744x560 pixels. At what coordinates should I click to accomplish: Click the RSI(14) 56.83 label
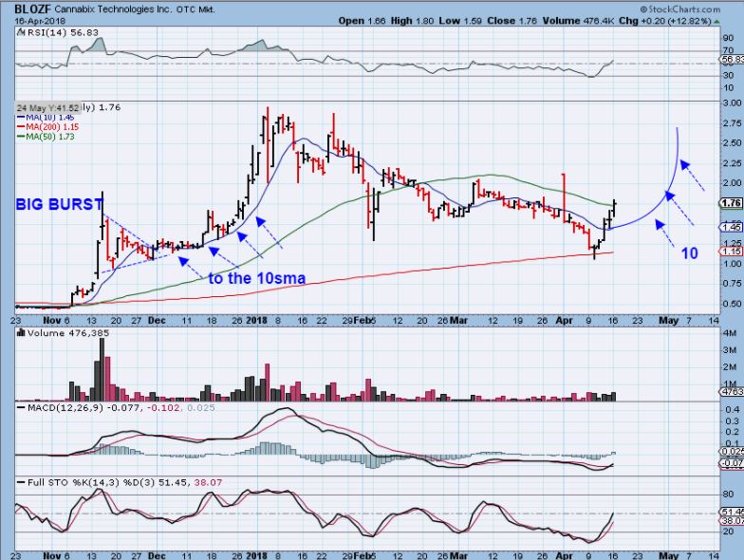[x=63, y=32]
